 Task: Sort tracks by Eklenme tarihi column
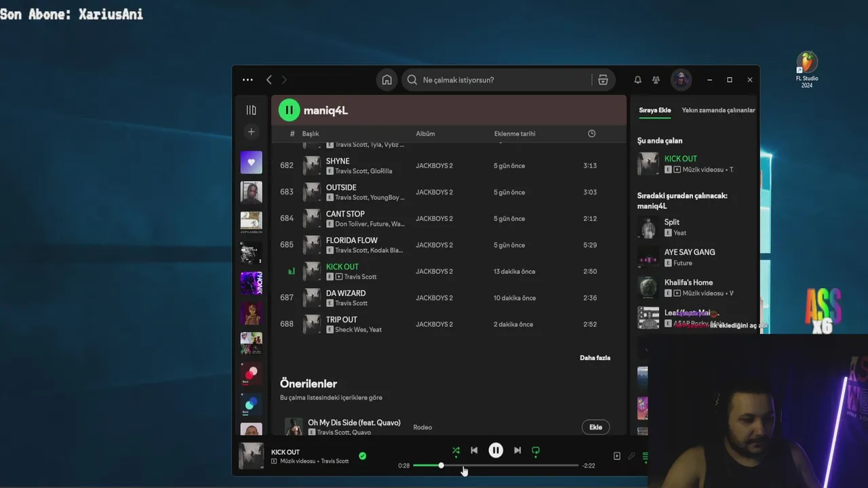pyautogui.click(x=515, y=134)
